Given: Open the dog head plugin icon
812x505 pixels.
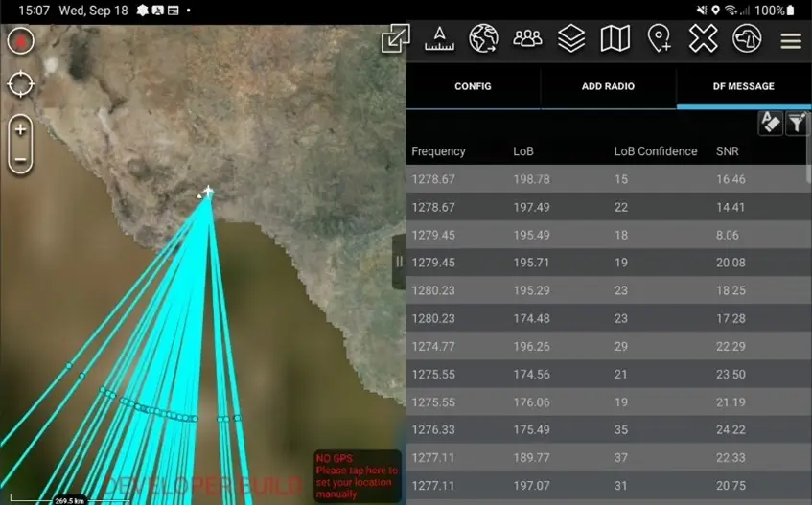Looking at the screenshot, I should (x=747, y=39).
